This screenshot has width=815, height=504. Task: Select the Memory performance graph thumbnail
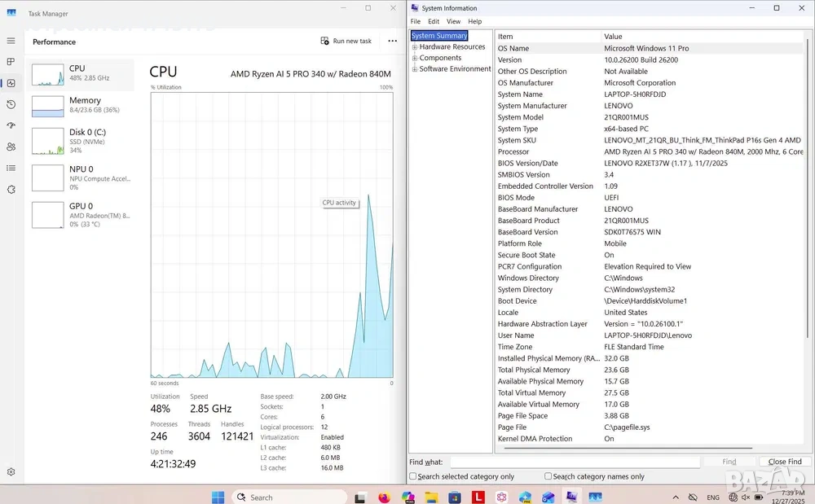point(48,107)
